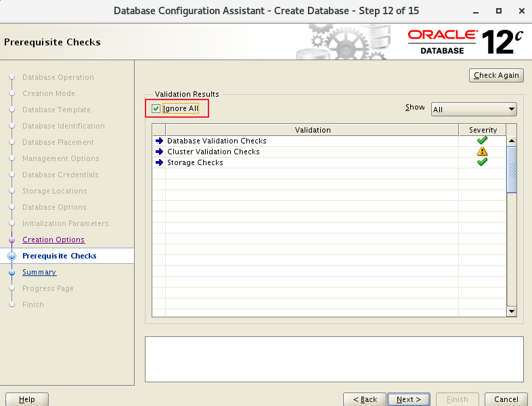532x406 pixels.
Task: Click the Summary step bullet icon
Action: pos(12,272)
